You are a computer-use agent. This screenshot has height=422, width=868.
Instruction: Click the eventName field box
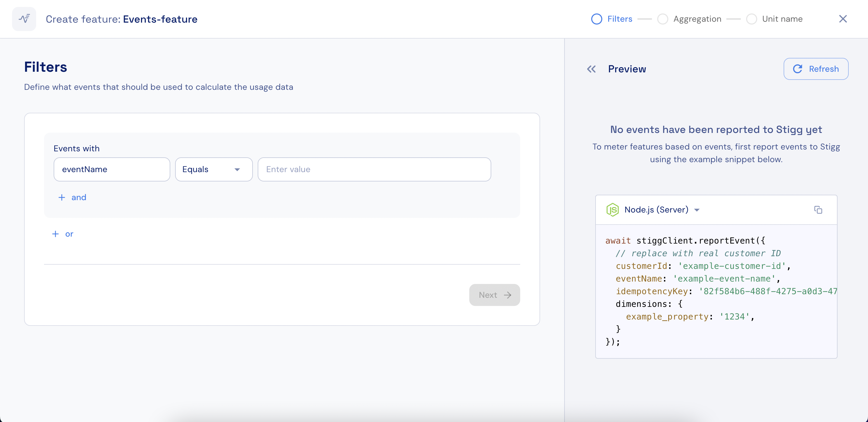point(112,169)
